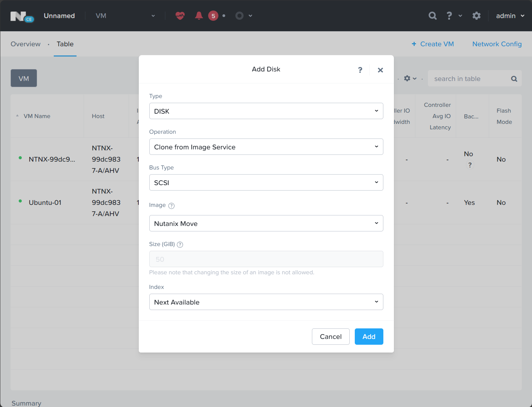Screen dimensions: 532x407
Task: Click the Add button
Action: click(369, 337)
